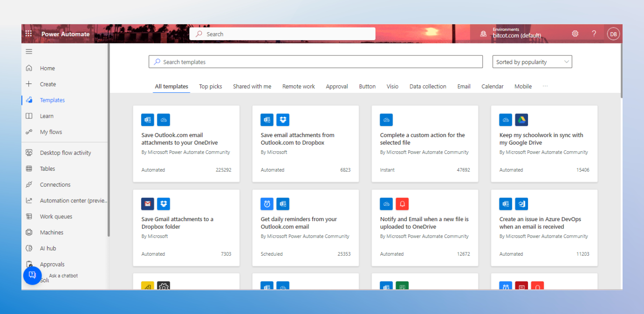Expand the Sorted by popularity dropdown
The height and width of the screenshot is (314, 644).
pos(532,62)
